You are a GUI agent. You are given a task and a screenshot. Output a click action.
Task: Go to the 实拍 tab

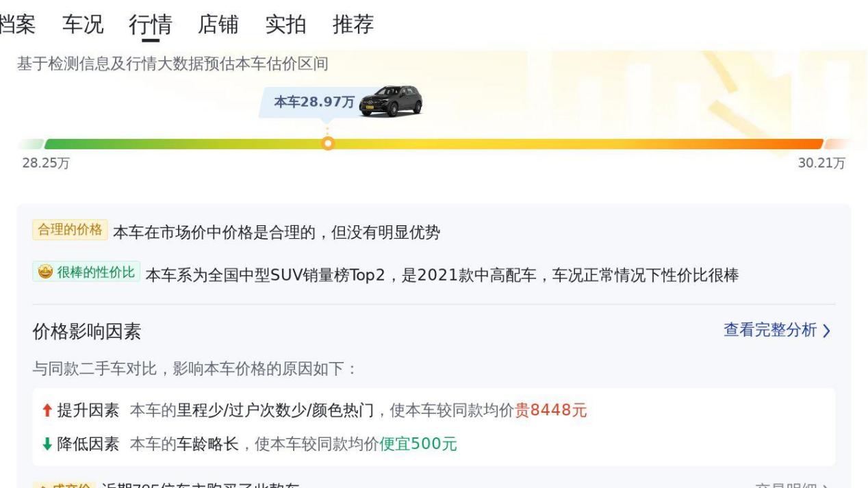pyautogui.click(x=285, y=25)
